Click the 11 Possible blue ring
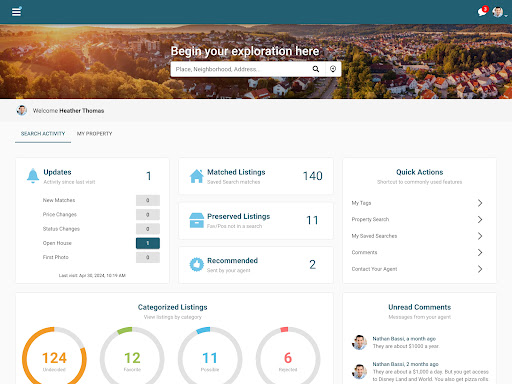Screen dimensions: 512x384 coord(210,359)
